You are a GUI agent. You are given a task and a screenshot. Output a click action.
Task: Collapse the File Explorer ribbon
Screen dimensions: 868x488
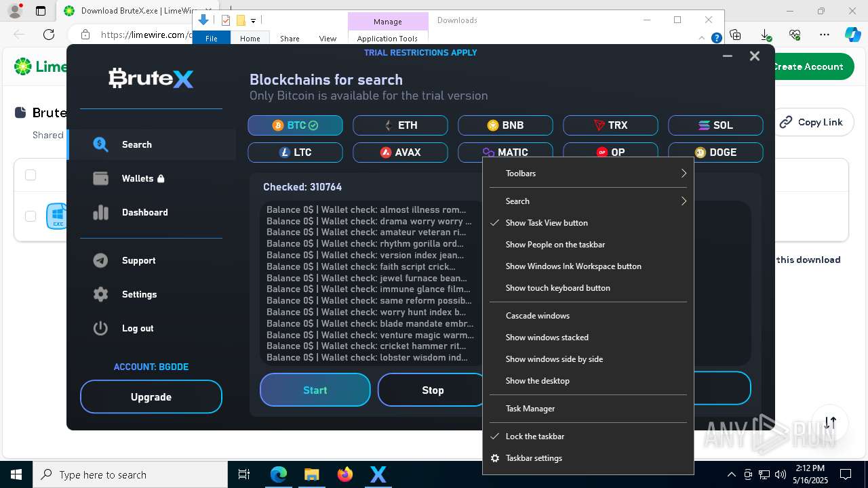click(703, 38)
